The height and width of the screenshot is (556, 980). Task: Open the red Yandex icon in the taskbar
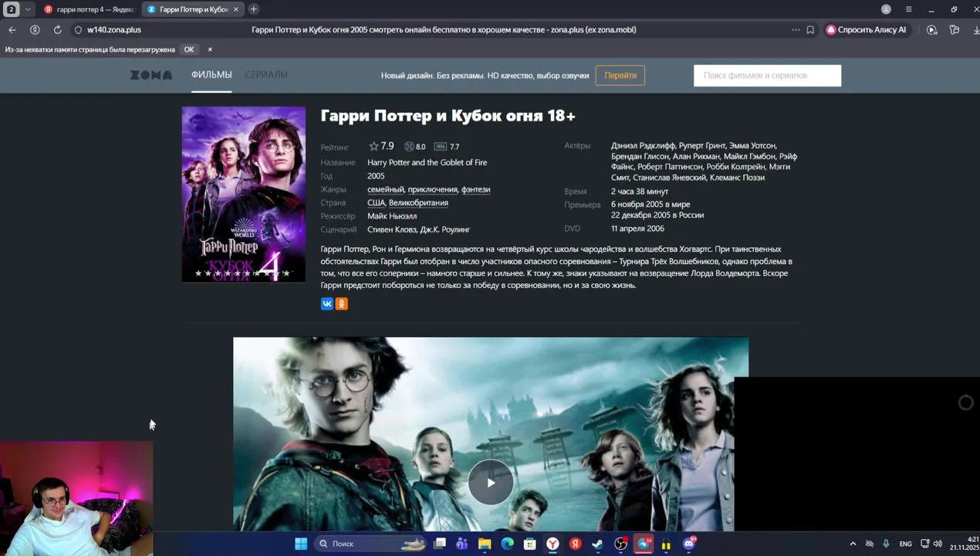coord(575,544)
